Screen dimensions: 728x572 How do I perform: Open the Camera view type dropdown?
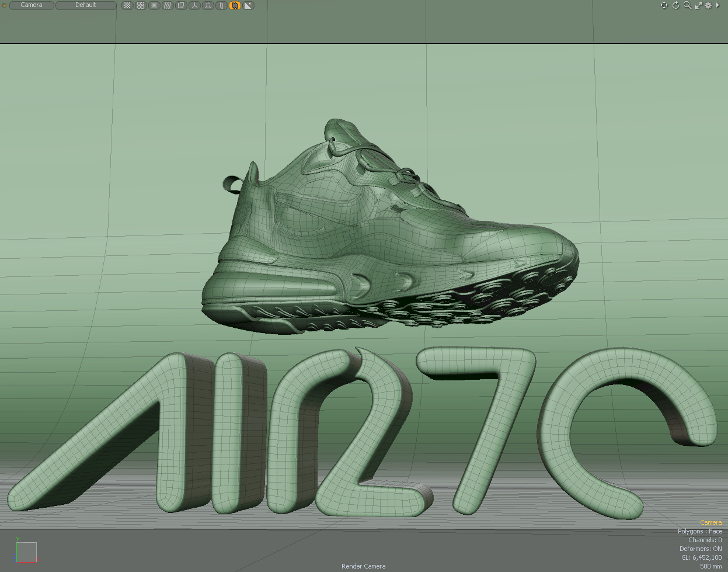click(32, 5)
